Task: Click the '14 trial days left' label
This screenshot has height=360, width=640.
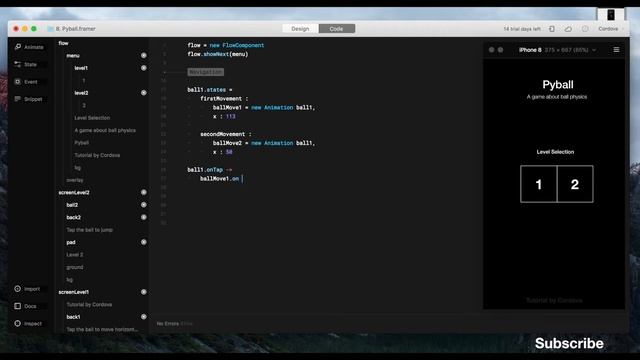Action: [x=522, y=29]
